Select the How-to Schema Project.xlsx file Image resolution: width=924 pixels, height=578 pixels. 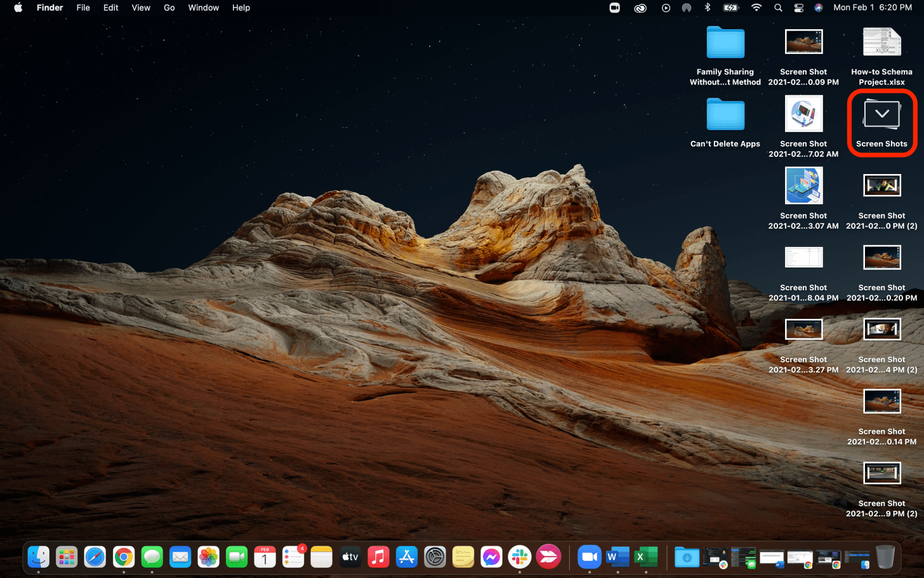point(881,43)
